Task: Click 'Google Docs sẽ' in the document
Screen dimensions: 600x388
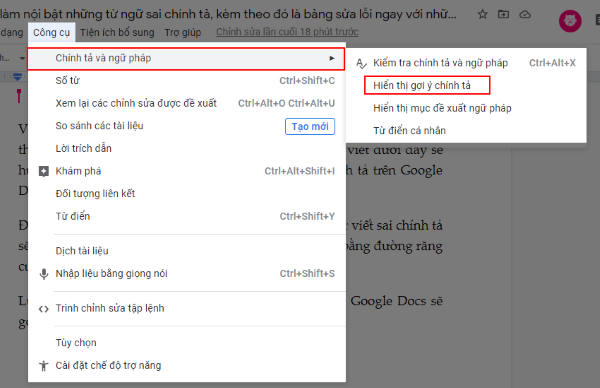Action: point(396,302)
